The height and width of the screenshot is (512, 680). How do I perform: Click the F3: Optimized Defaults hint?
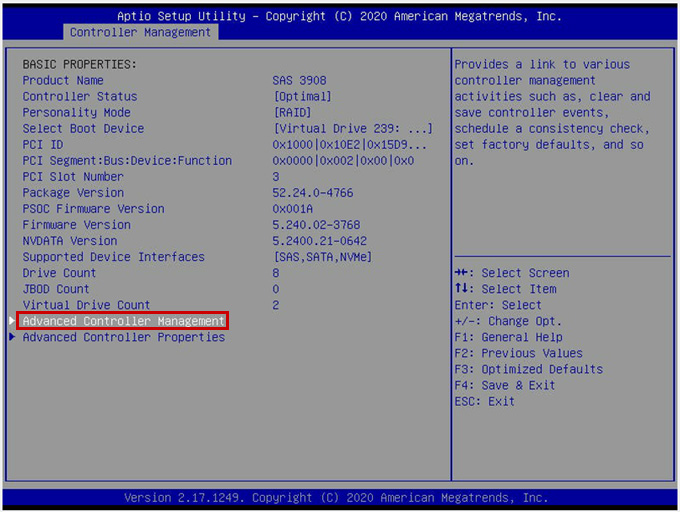click(x=529, y=369)
